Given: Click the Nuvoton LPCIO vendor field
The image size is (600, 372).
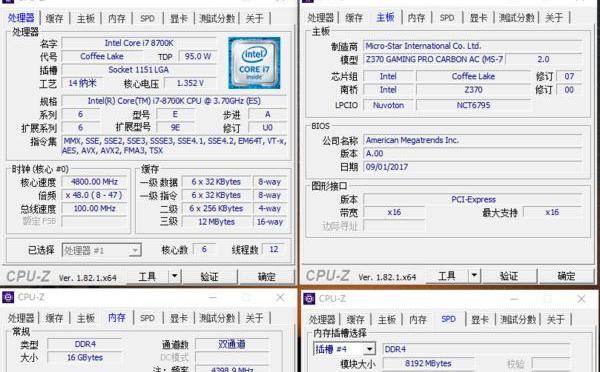Looking at the screenshot, I should click(388, 105).
